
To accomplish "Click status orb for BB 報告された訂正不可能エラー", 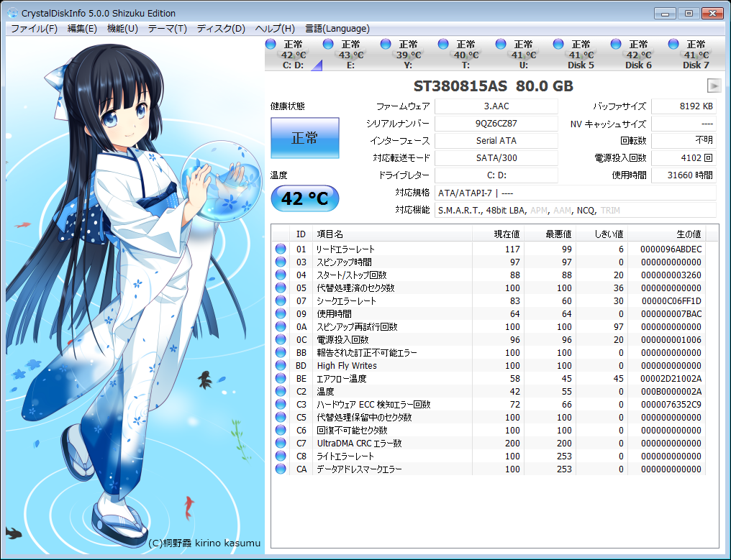I will click(281, 352).
